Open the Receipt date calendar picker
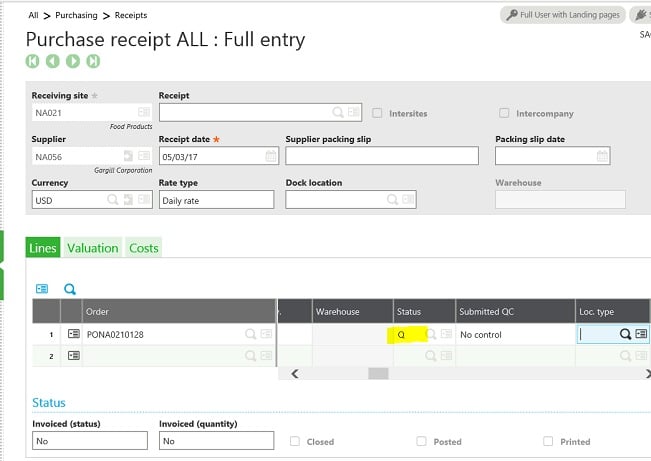The width and height of the screenshot is (651, 461). pos(271,156)
